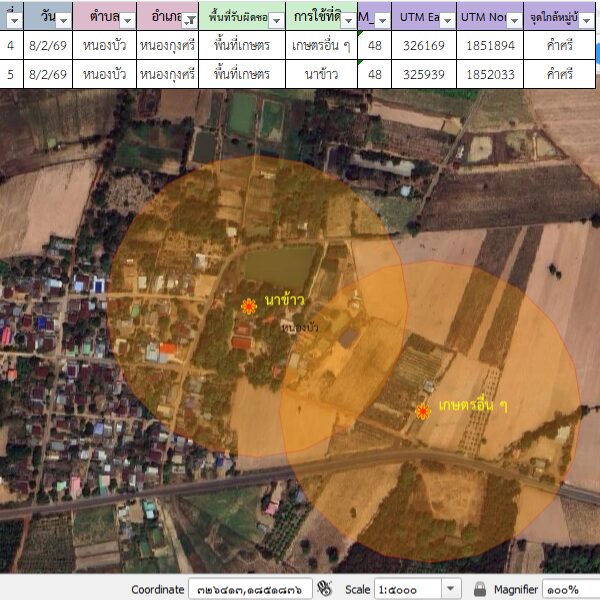
Task: Open the วัน column filter dropdown
Action: [63, 21]
